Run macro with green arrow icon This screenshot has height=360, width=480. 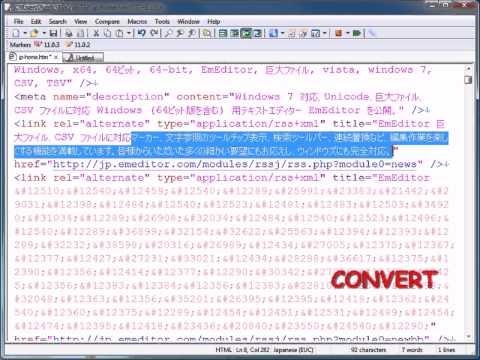coord(356,33)
